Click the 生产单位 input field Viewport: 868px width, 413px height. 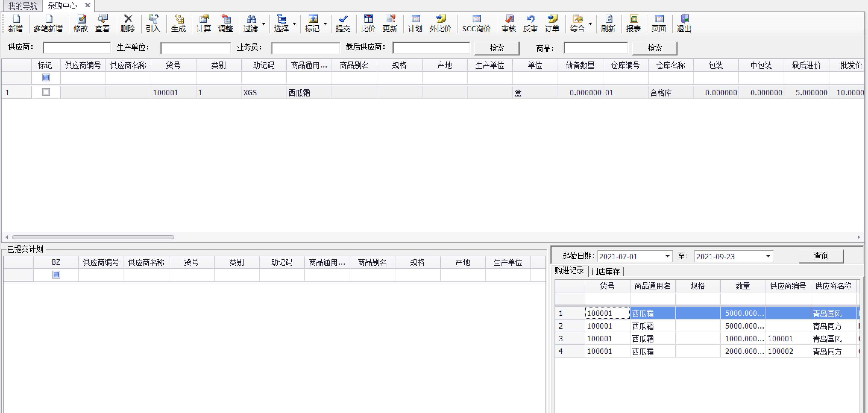tap(195, 48)
